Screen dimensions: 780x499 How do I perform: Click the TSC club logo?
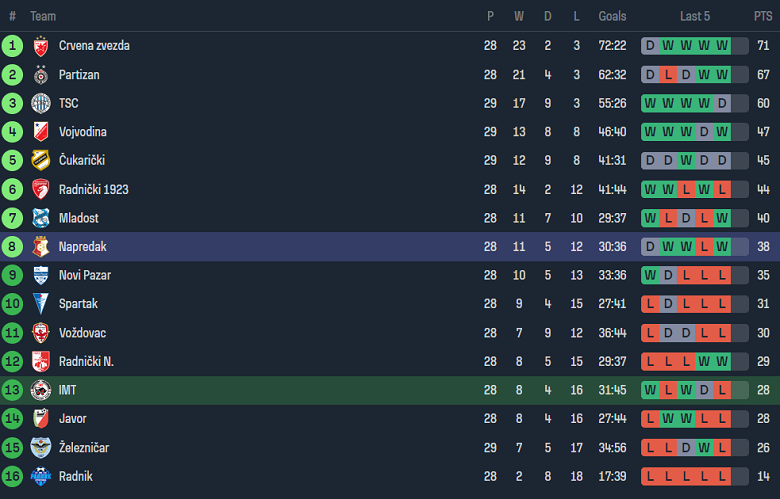coord(41,103)
